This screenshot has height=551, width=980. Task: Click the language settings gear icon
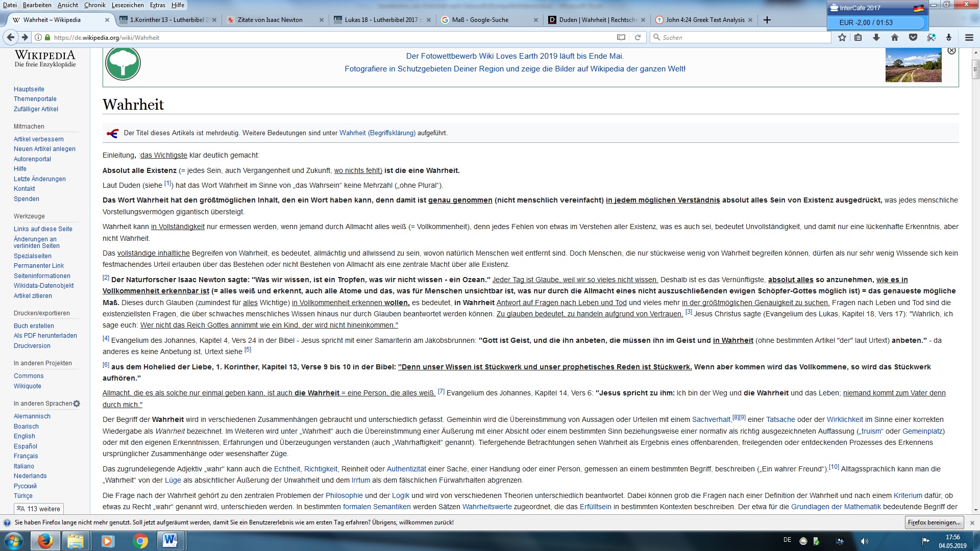77,404
